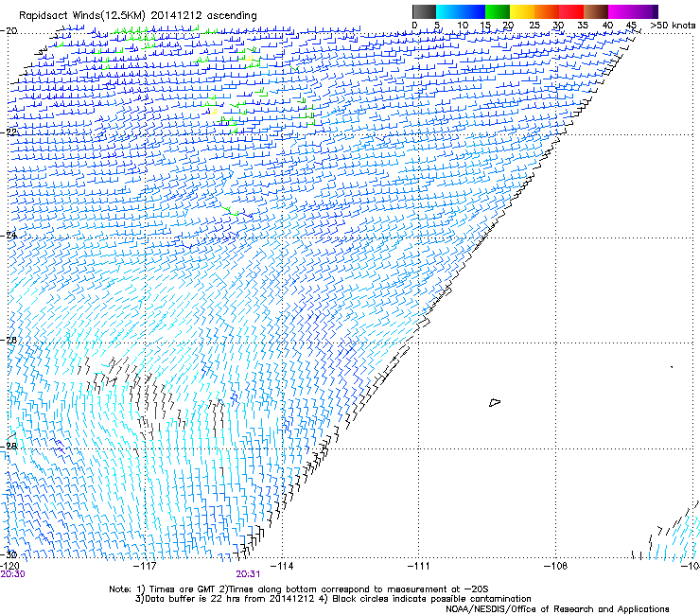The image size is (700, 615).
Task: Click the '10' label under the color bar
Action: (x=463, y=25)
